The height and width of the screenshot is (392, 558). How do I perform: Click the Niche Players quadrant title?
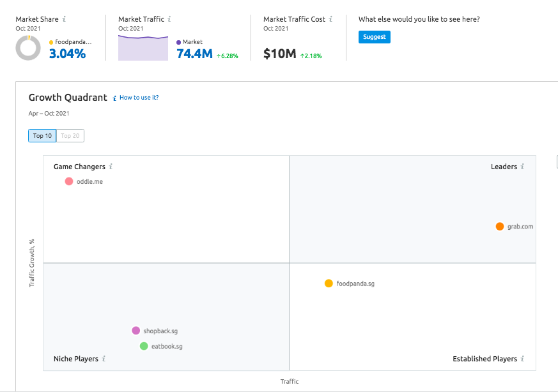coord(76,359)
